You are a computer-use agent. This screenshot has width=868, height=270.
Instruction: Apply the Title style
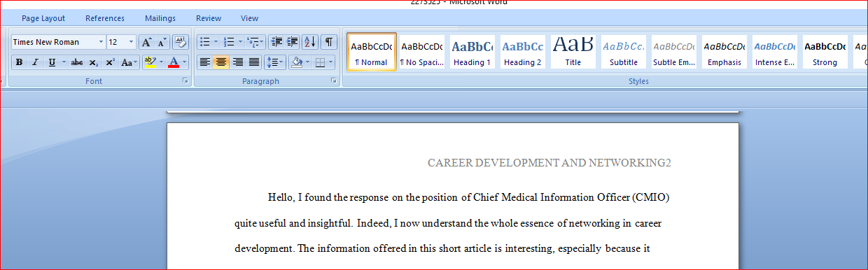(573, 52)
